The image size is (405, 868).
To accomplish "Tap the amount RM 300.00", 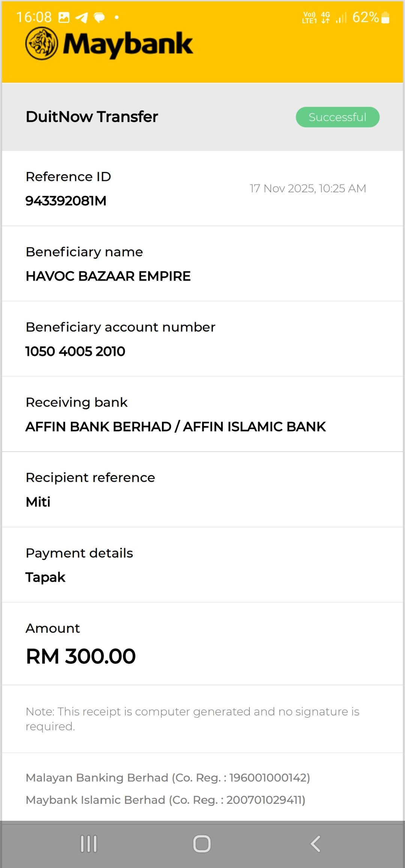I will pyautogui.click(x=81, y=656).
